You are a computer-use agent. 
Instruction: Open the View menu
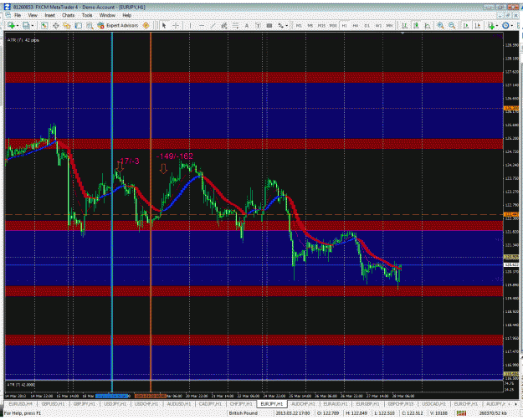(33, 15)
